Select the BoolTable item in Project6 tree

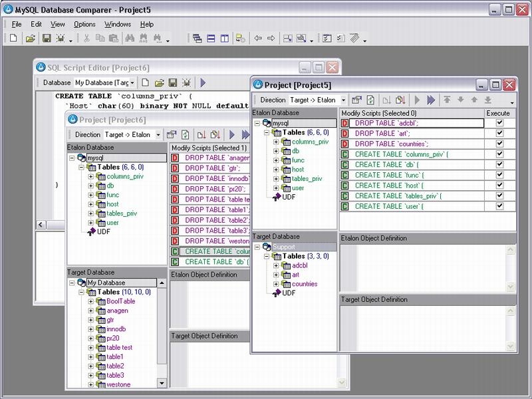pyautogui.click(x=120, y=301)
